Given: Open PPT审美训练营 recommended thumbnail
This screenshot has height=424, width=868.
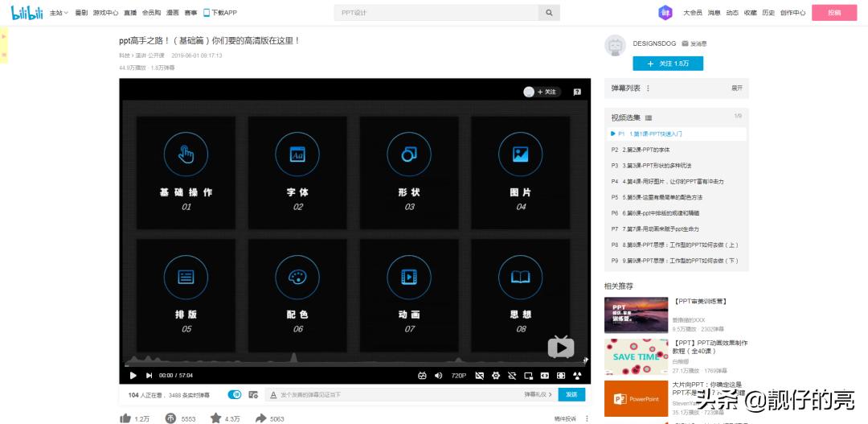Looking at the screenshot, I should 636,315.
